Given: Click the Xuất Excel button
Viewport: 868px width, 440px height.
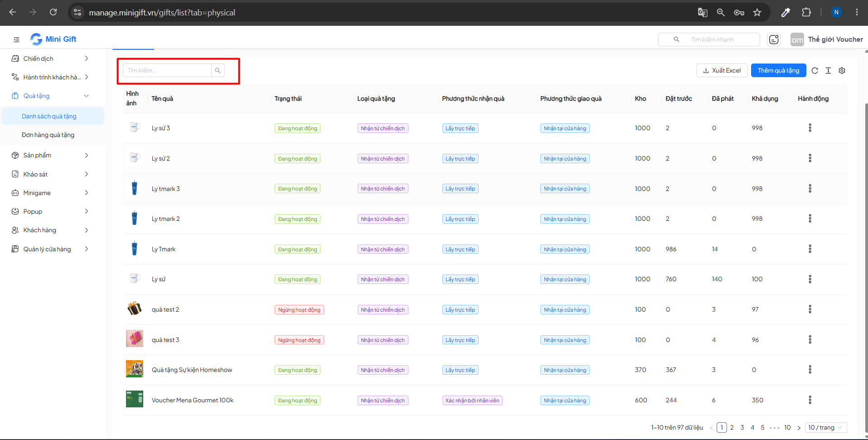Looking at the screenshot, I should 722,70.
